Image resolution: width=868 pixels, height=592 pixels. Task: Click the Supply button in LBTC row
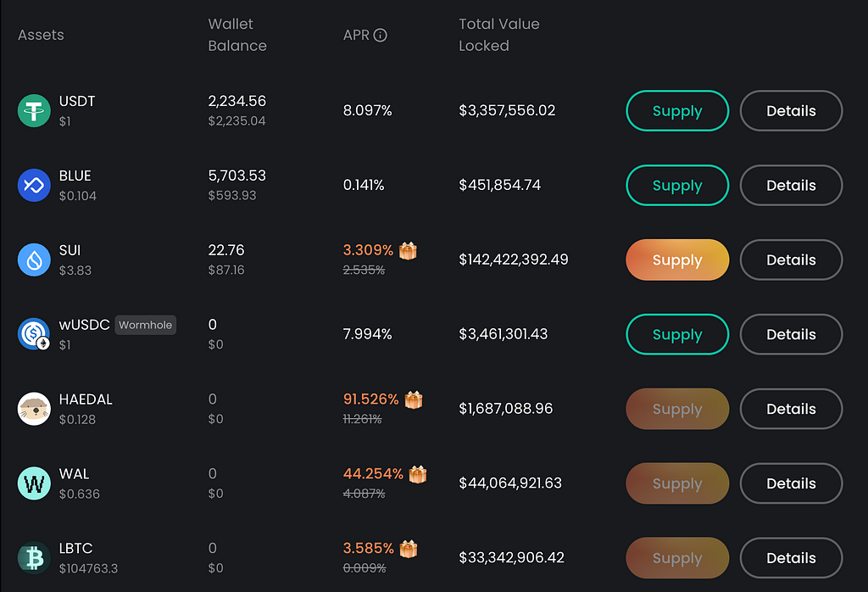tap(677, 558)
